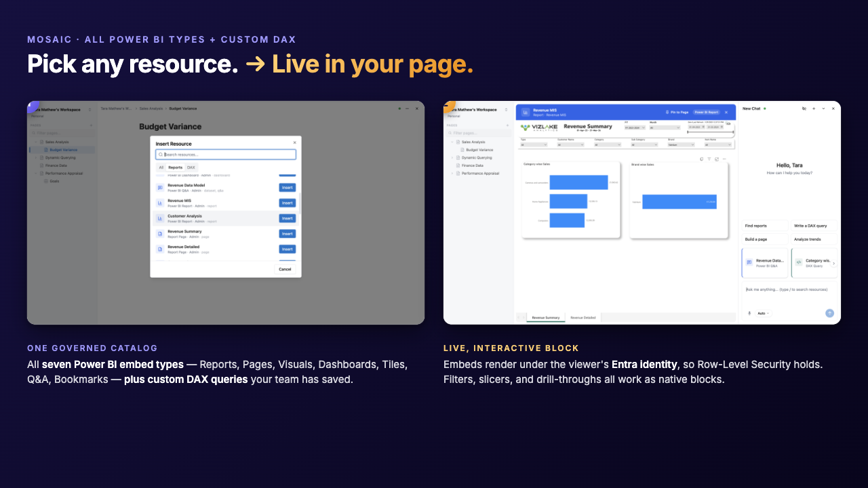Click the copy icon above the Brand wise Sales chart
This screenshot has height=488, width=868.
point(701,159)
